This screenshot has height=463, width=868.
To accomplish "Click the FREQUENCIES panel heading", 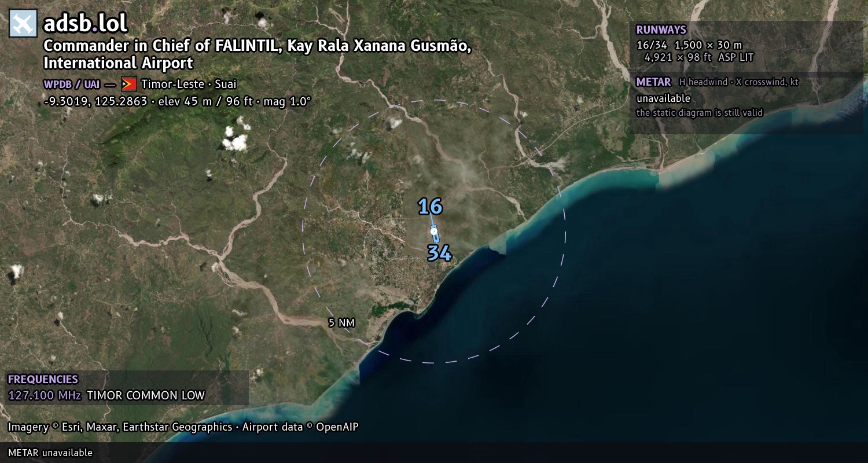I will (43, 380).
